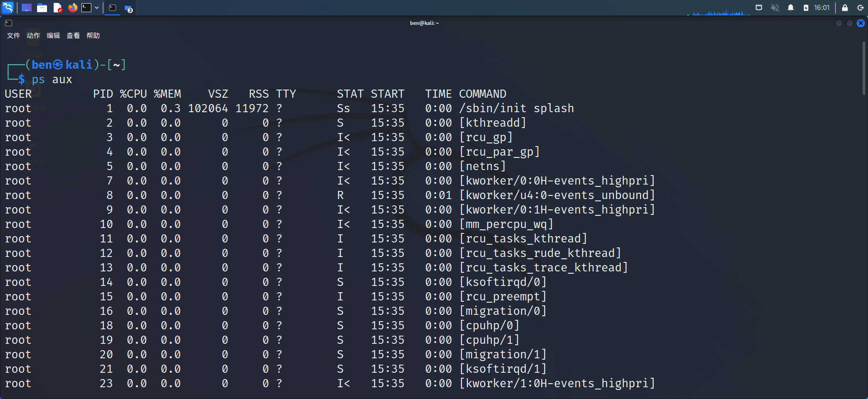
Task: Click the '/sbin/init splash' entry
Action: pyautogui.click(x=517, y=108)
